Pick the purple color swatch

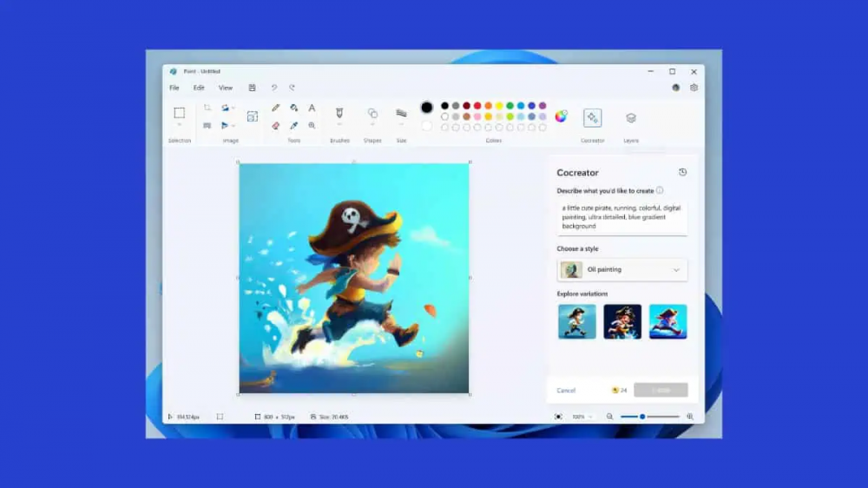pyautogui.click(x=542, y=106)
